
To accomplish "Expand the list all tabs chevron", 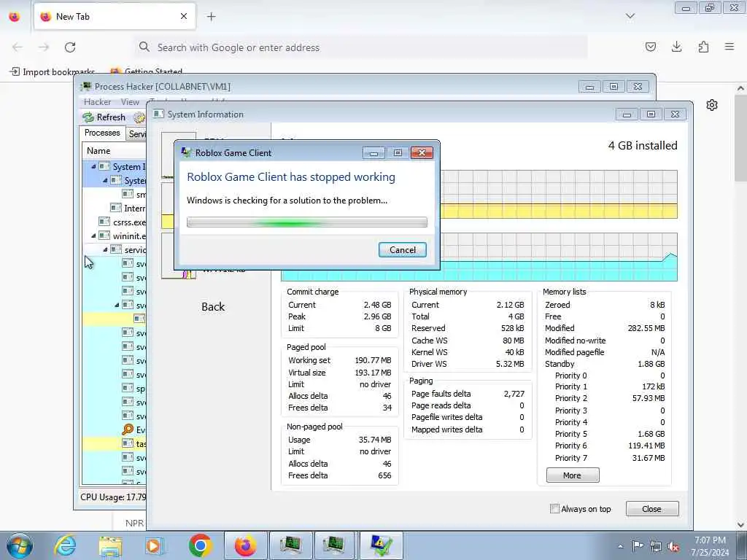I will 630,16.
